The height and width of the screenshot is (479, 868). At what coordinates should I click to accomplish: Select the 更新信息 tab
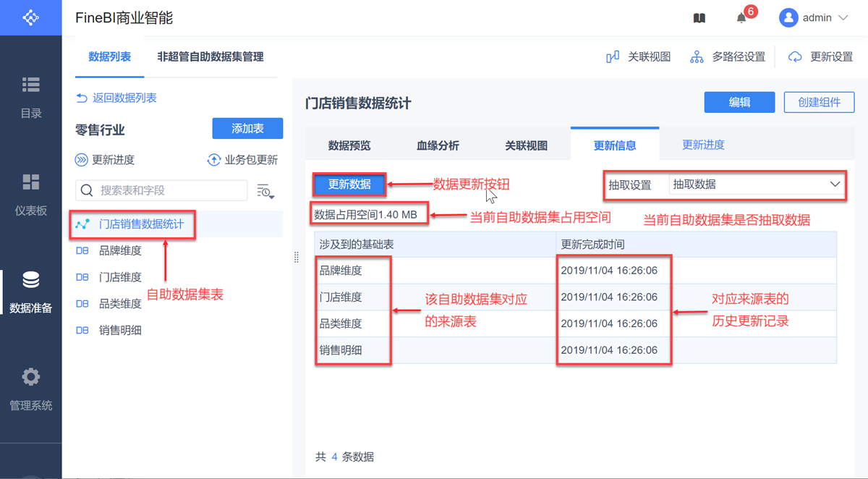[615, 145]
